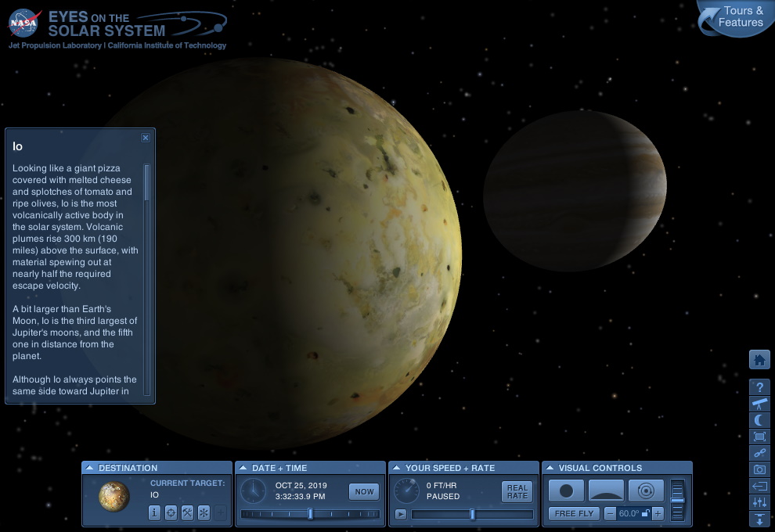Image resolution: width=775 pixels, height=532 pixels.
Task: Click the Io thumbnail in Destination panel
Action: click(x=114, y=497)
